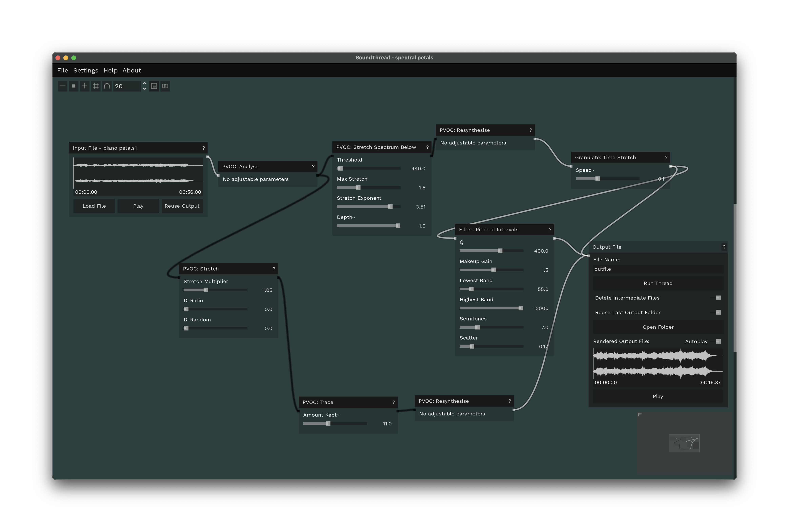
Task: Click the zoom in plus icon
Action: [85, 86]
